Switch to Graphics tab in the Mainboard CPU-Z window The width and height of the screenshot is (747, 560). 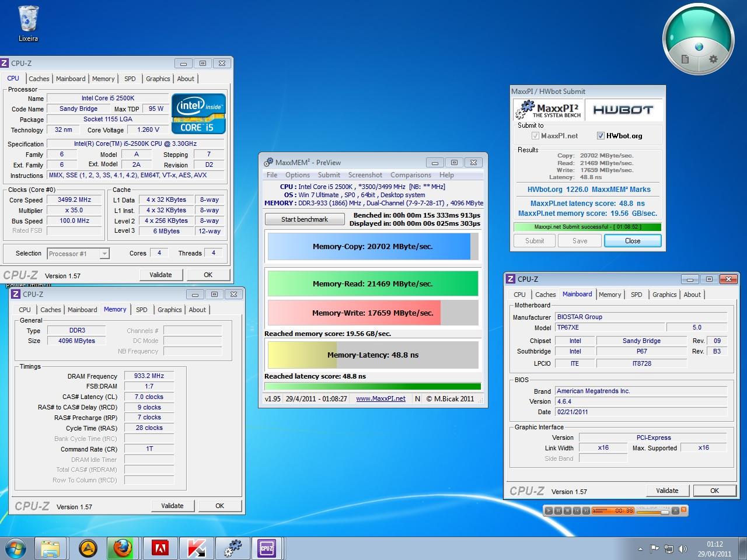click(665, 295)
